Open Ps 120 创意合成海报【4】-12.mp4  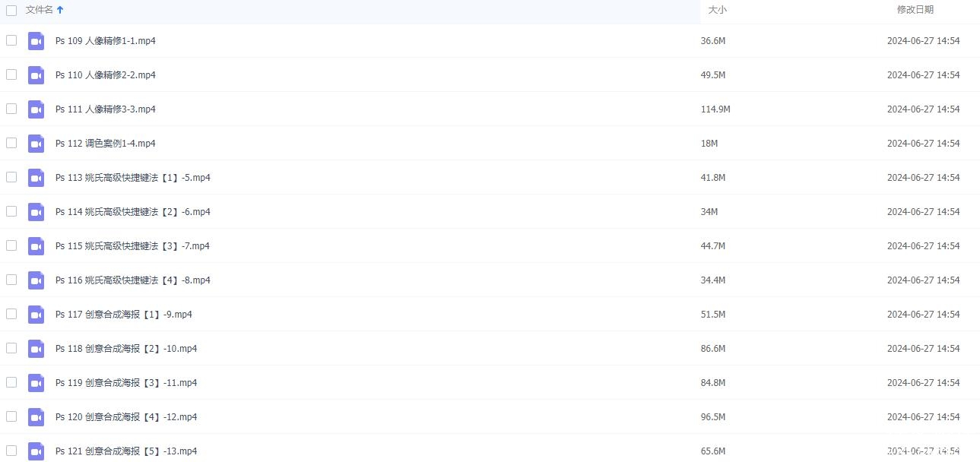click(126, 417)
